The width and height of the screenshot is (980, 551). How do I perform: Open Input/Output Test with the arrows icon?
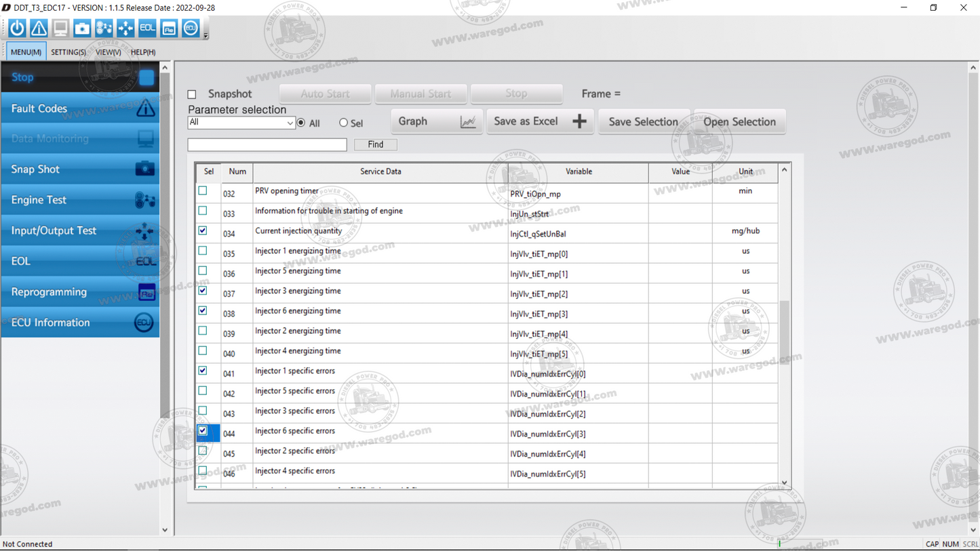coord(125,28)
